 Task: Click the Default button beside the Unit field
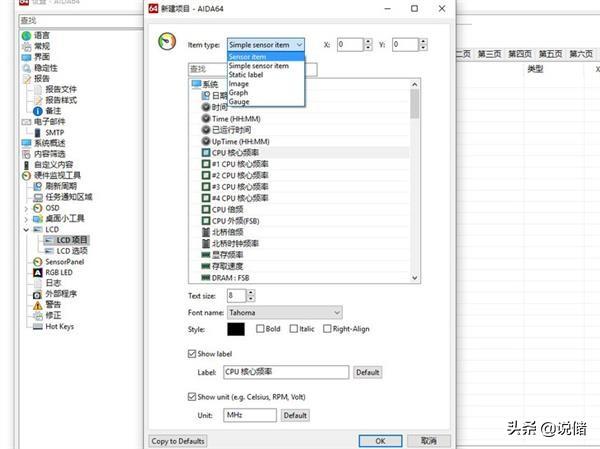(295, 415)
